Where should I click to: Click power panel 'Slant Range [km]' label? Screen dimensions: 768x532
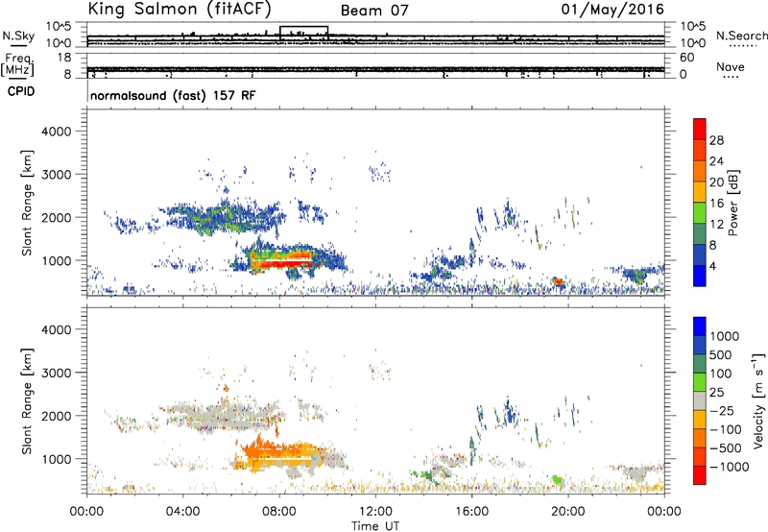click(x=27, y=203)
